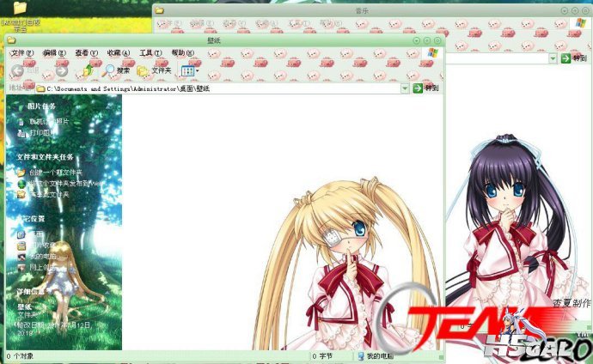
Task: Click the folder icon in 壁纸 title bar
Action: (x=11, y=40)
